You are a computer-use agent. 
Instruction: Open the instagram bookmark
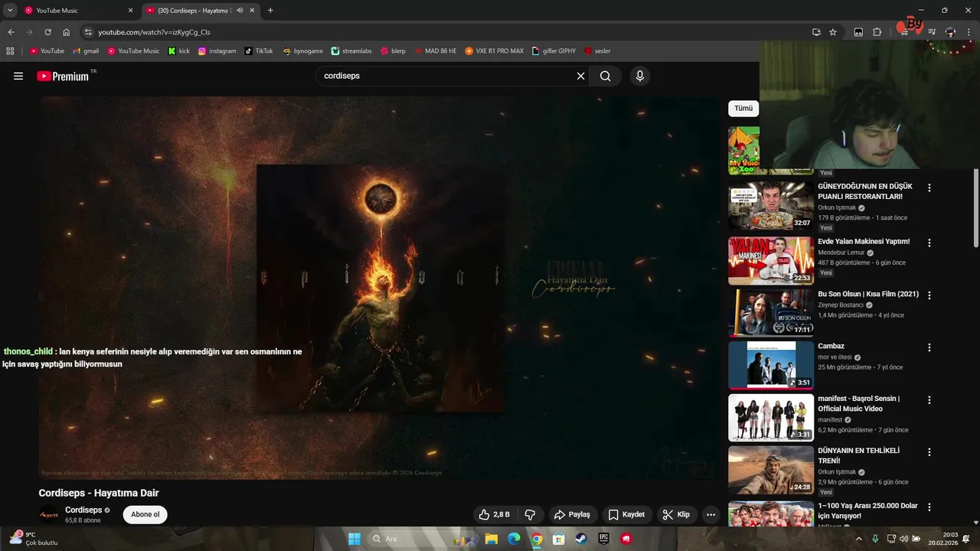coord(217,51)
